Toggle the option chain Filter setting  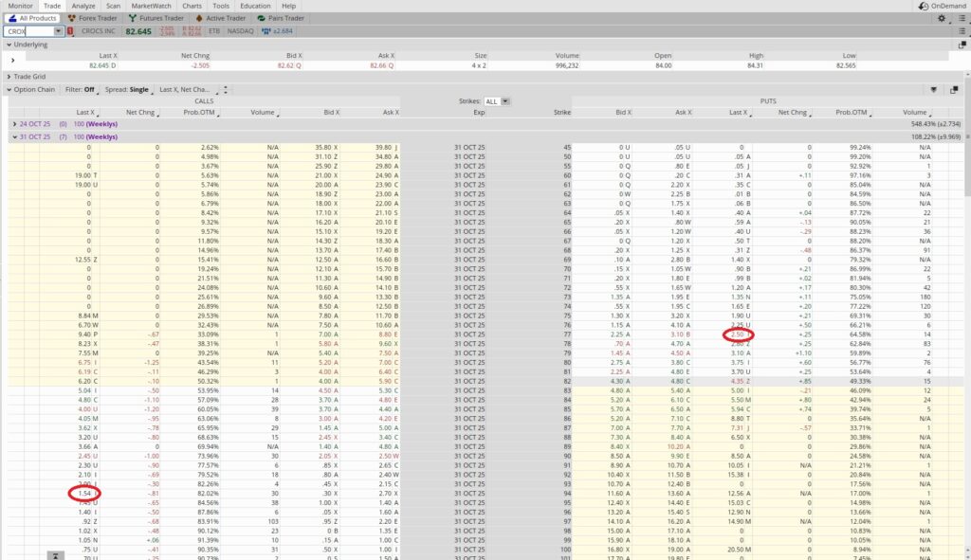click(x=81, y=89)
